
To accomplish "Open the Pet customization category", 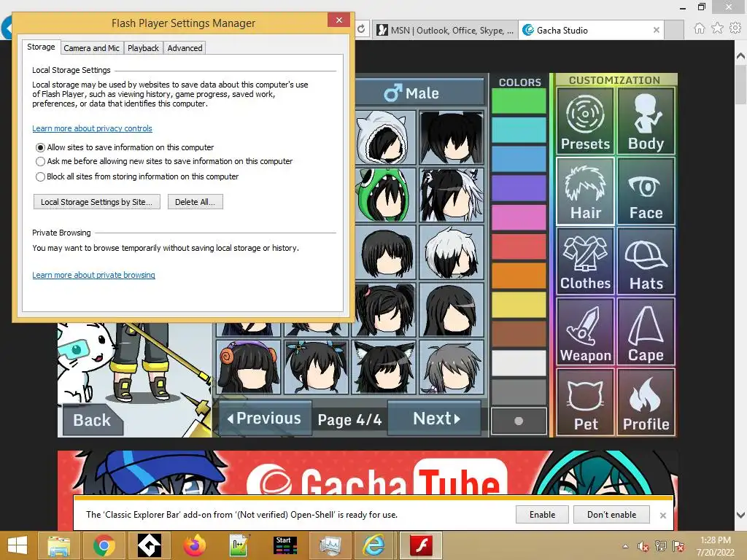I will (x=585, y=402).
